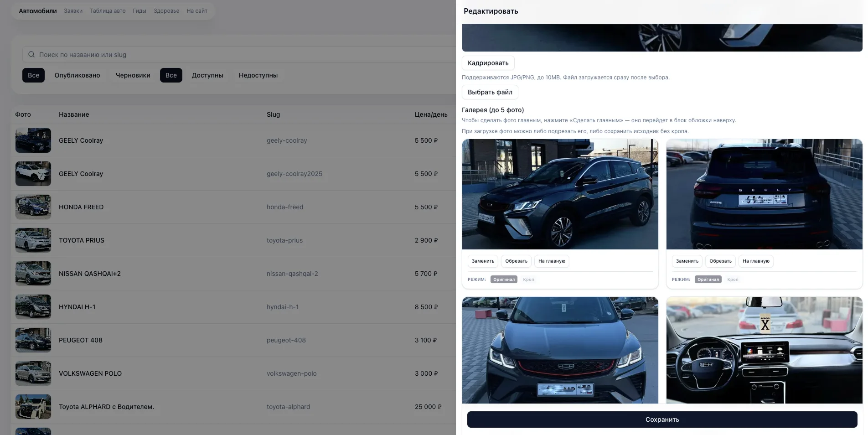
Task: Click the hyndai-h-1 slug
Action: (283, 307)
